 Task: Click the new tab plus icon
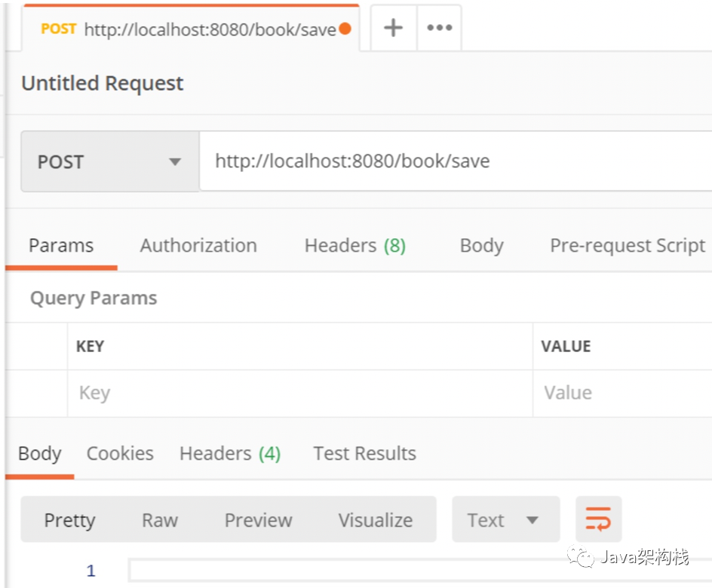coord(393,29)
